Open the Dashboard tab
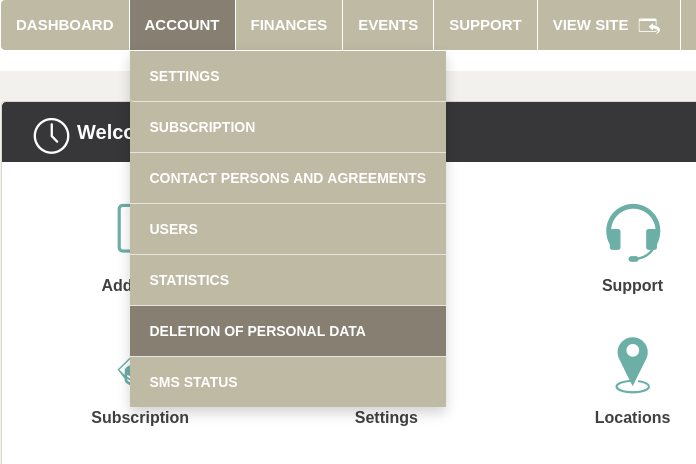This screenshot has width=696, height=464. click(x=65, y=25)
